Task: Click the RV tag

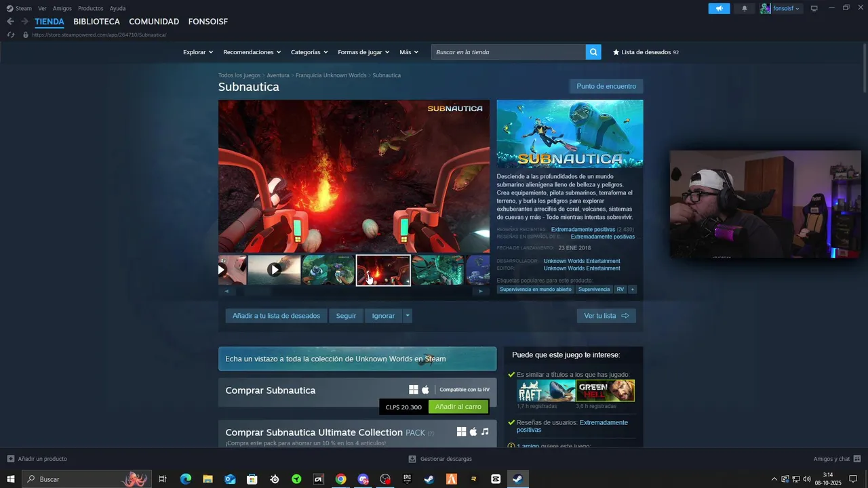Action: pyautogui.click(x=620, y=289)
